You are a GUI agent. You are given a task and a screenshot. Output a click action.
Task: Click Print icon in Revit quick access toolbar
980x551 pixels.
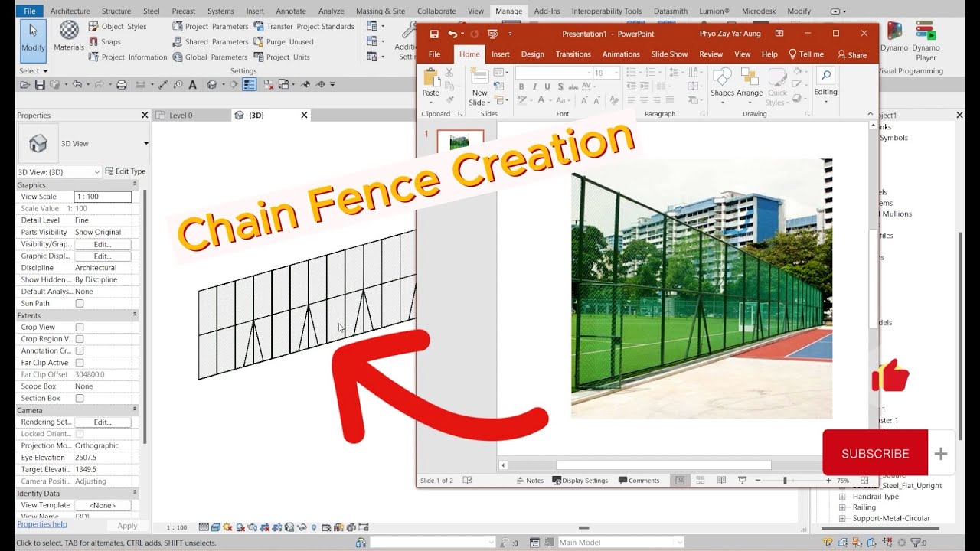(121, 84)
